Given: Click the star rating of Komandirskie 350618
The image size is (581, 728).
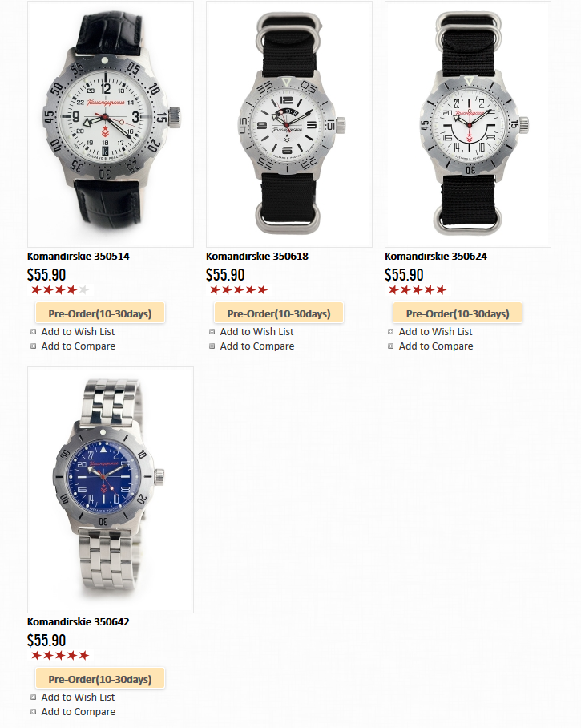Looking at the screenshot, I should tap(239, 290).
